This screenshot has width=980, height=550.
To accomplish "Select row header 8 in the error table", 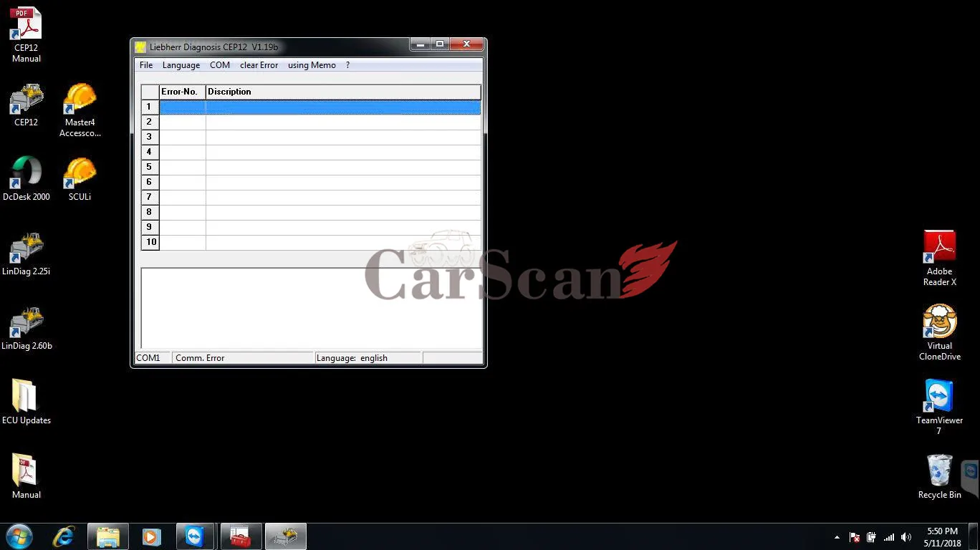I will click(150, 212).
